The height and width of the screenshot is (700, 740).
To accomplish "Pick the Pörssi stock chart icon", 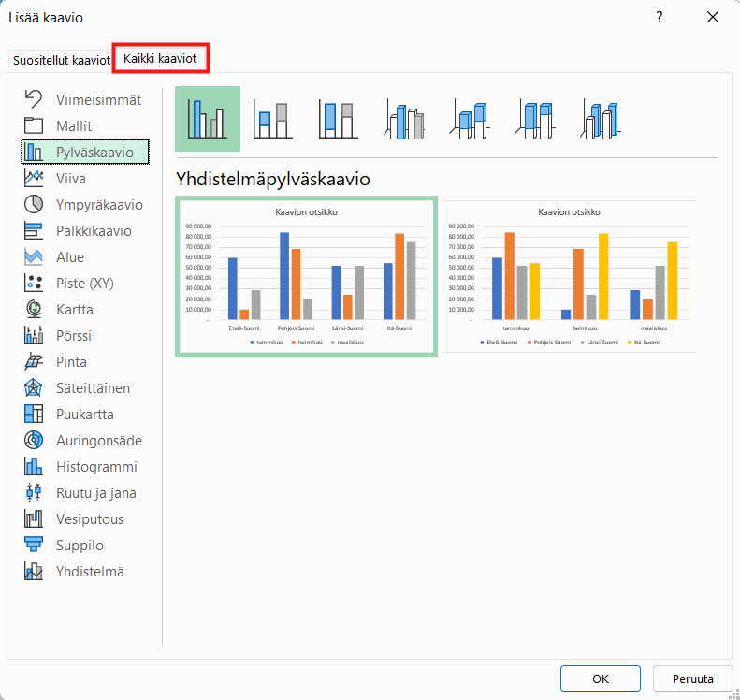I will [34, 336].
